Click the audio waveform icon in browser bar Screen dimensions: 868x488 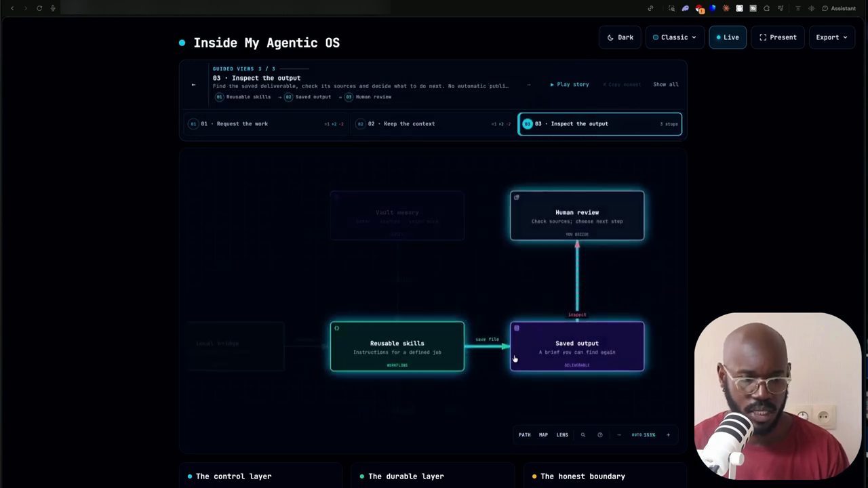(811, 8)
